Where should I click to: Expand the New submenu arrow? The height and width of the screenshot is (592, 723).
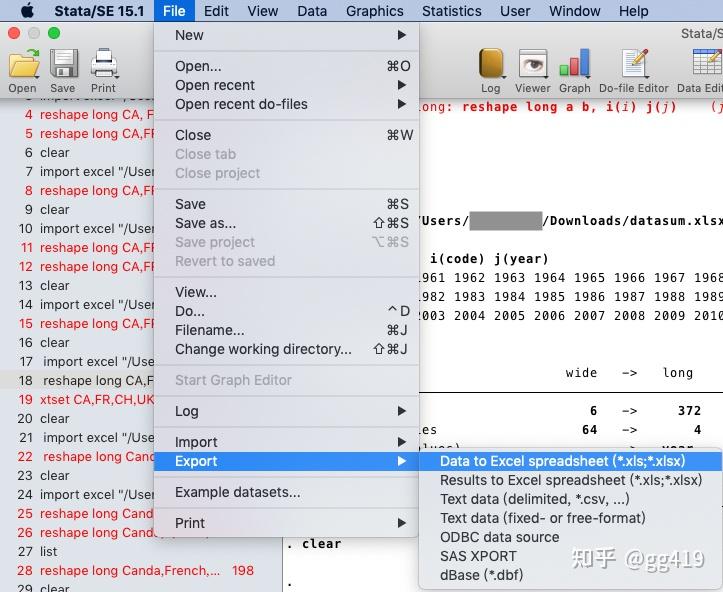(x=402, y=35)
